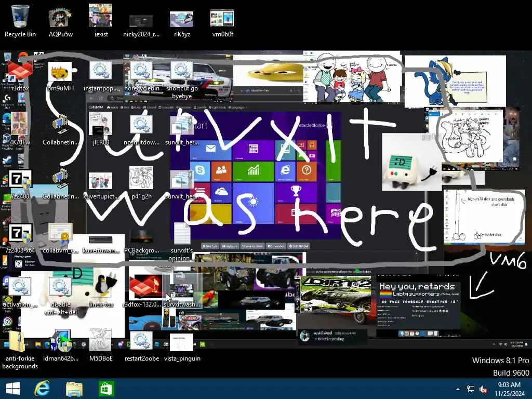
Task: Select the 4KAIFw image file
Action: pos(20,129)
